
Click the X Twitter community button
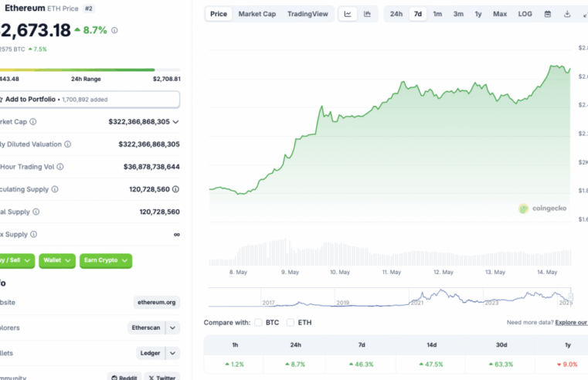(x=162, y=376)
